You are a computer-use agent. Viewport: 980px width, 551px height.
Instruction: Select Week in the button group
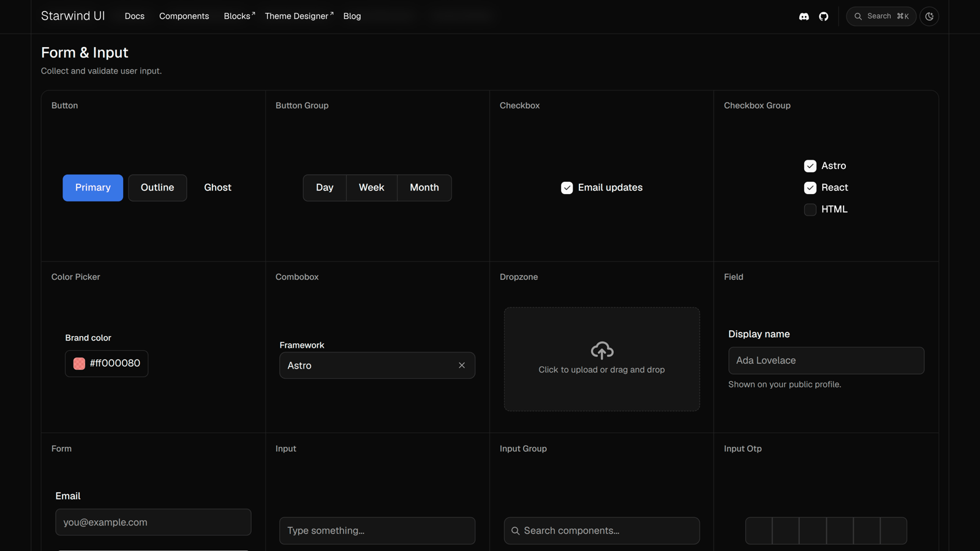pyautogui.click(x=372, y=188)
